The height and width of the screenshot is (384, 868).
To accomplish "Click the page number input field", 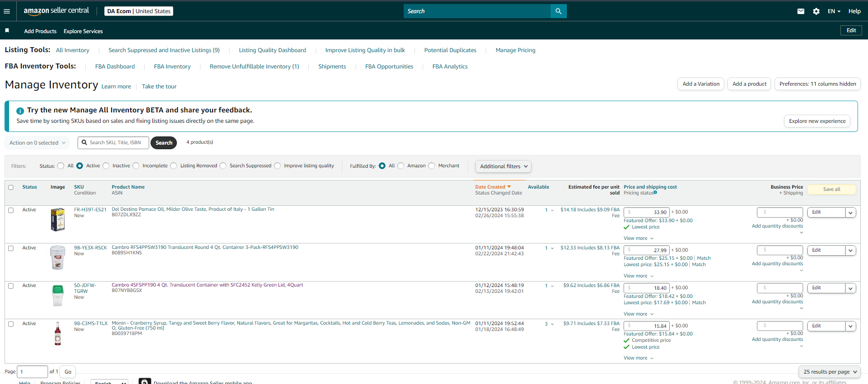I will coord(32,372).
